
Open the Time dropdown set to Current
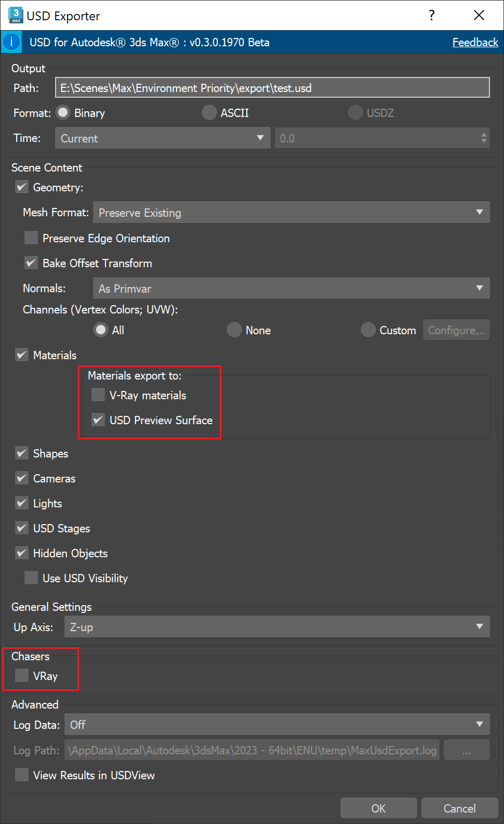[163, 138]
